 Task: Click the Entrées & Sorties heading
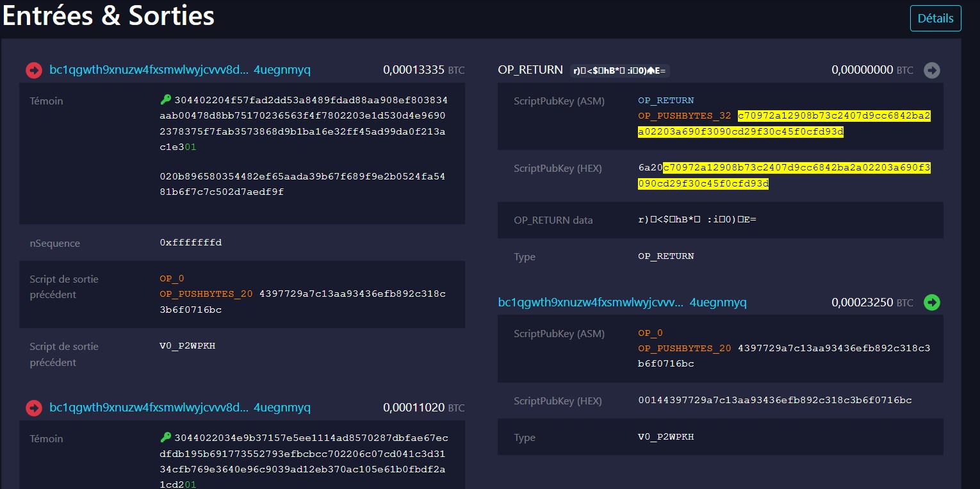pyautogui.click(x=108, y=17)
